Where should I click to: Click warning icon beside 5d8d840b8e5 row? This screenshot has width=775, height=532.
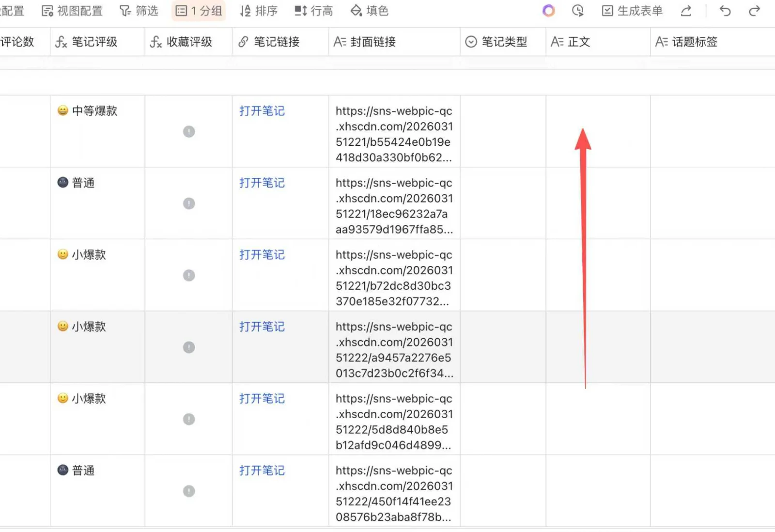[x=189, y=419]
